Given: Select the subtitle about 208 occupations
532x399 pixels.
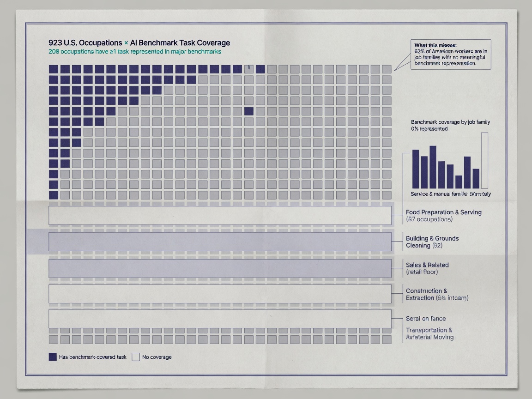Looking at the screenshot, I should [135, 52].
